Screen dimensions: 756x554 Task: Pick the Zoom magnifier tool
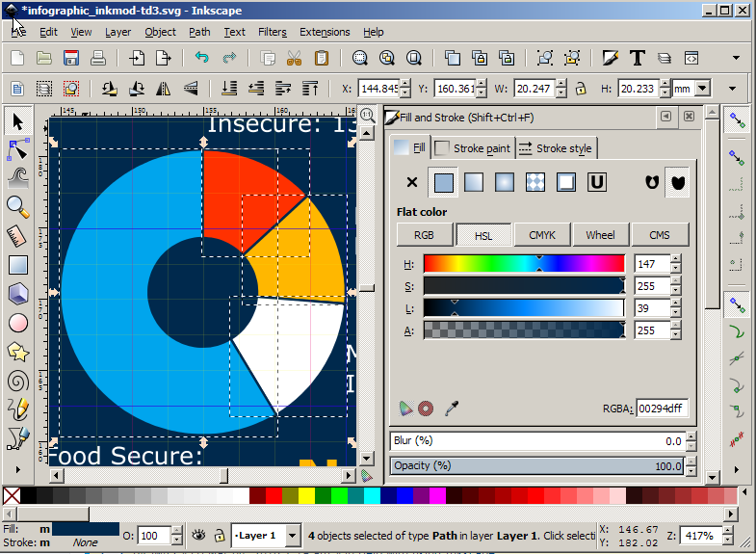tap(17, 205)
